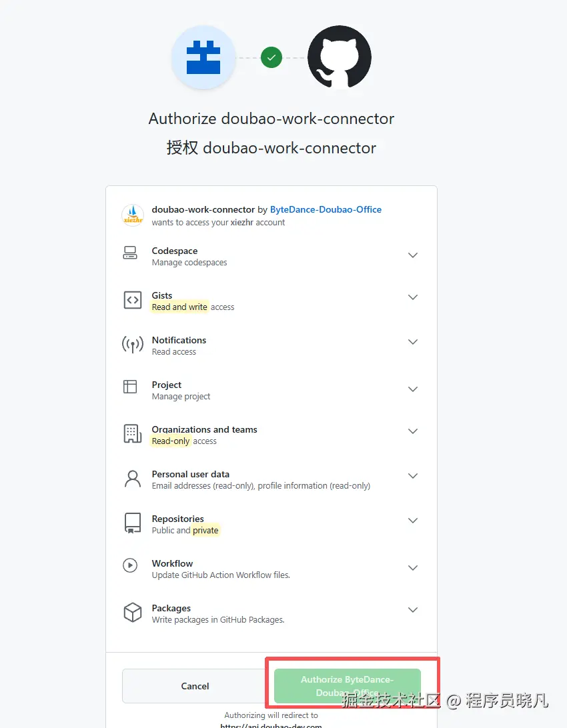Click 'private' highlighted text under Repositories

point(205,530)
